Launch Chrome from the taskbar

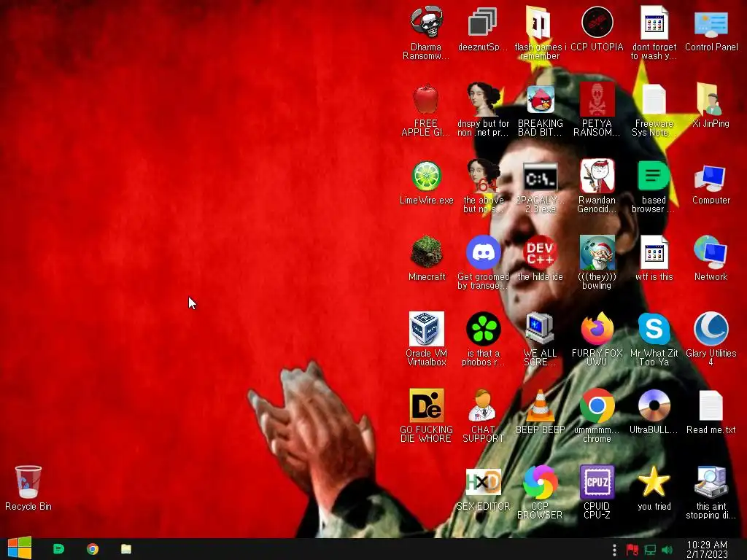tap(93, 549)
